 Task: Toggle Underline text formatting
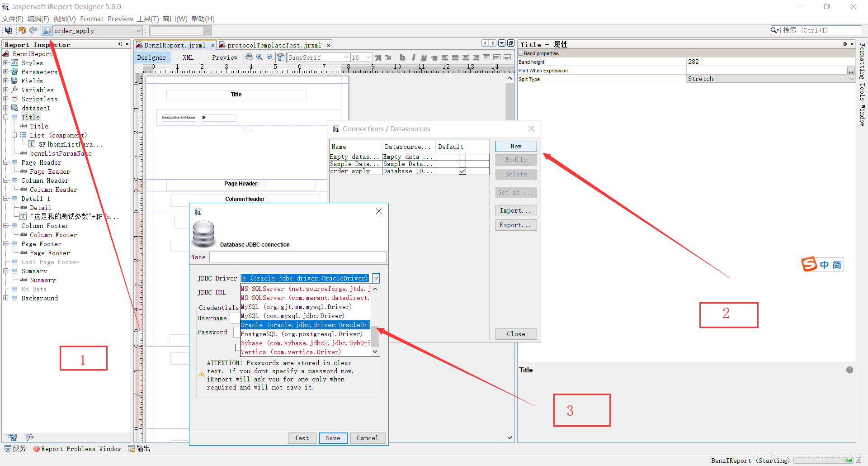[x=424, y=57]
